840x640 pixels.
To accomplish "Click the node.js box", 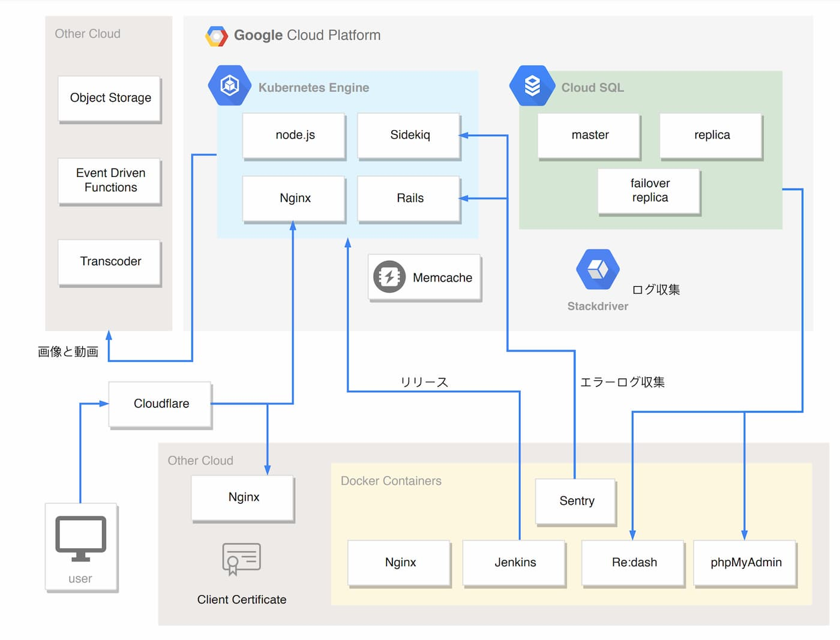I will click(295, 136).
